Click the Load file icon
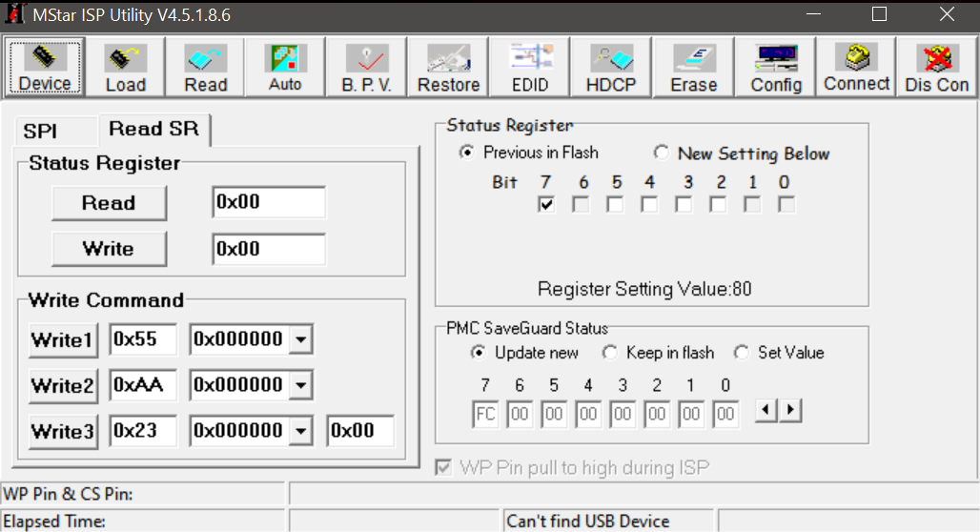 click(x=125, y=67)
